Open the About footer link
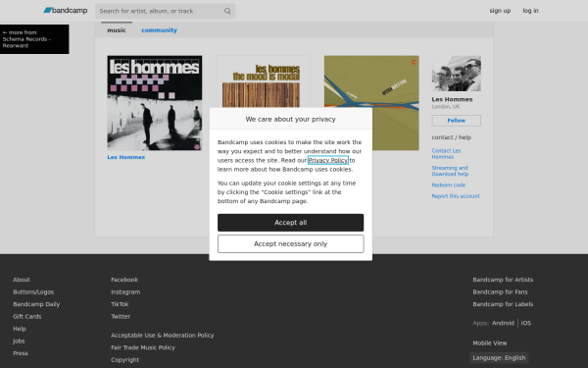 (x=22, y=280)
